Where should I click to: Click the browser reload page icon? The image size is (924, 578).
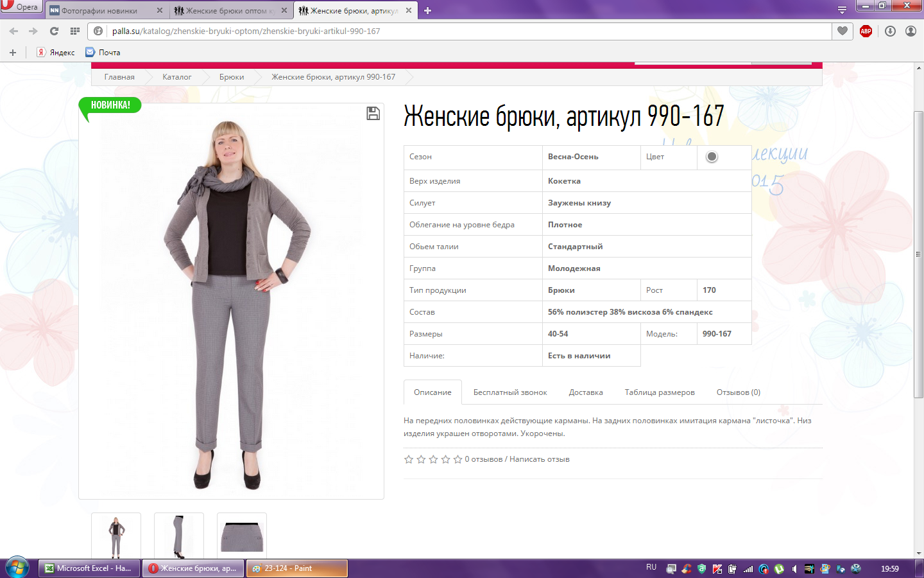[54, 31]
